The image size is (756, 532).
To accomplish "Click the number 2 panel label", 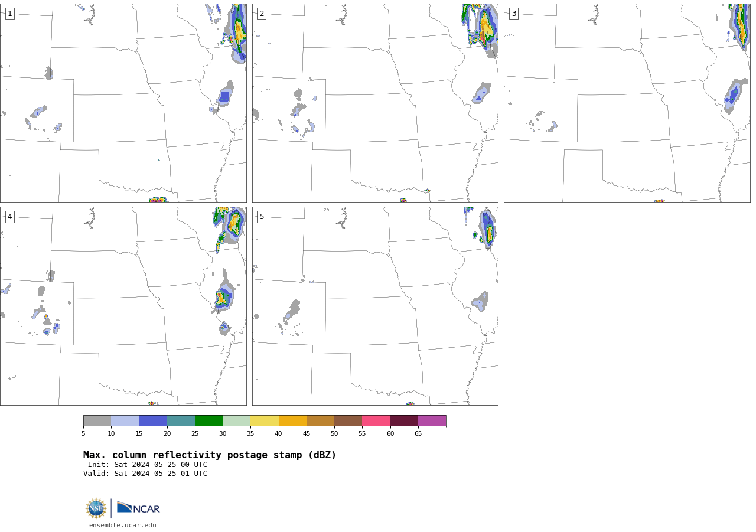I will (x=262, y=14).
